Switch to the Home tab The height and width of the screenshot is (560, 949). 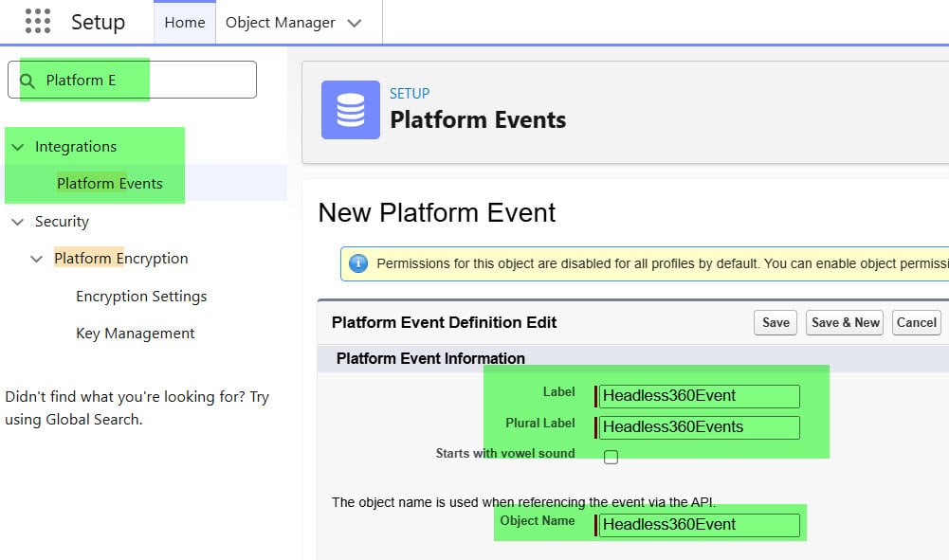pos(185,23)
